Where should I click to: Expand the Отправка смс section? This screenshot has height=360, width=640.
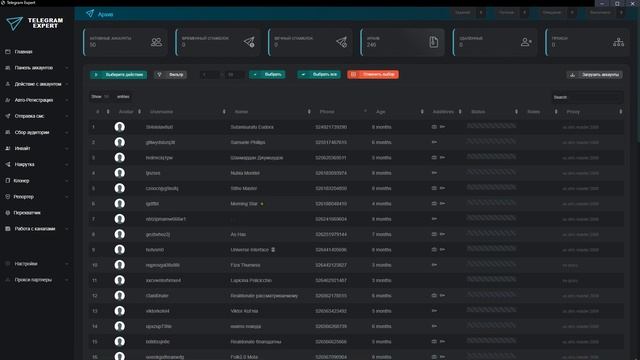click(x=37, y=116)
